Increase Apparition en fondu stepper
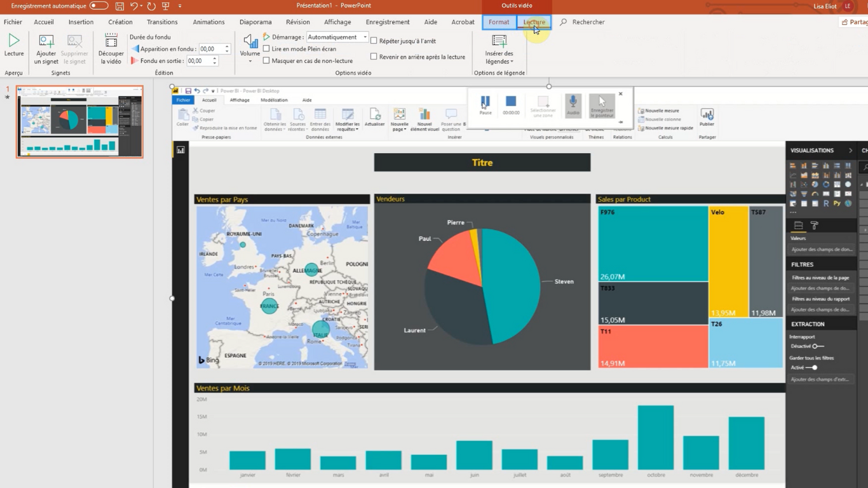The image size is (868, 488). (x=227, y=46)
